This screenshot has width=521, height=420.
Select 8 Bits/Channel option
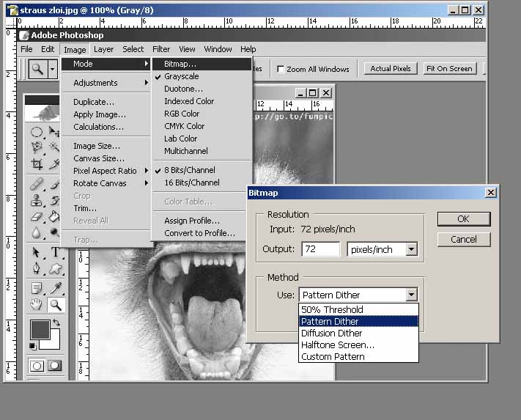coord(202,170)
